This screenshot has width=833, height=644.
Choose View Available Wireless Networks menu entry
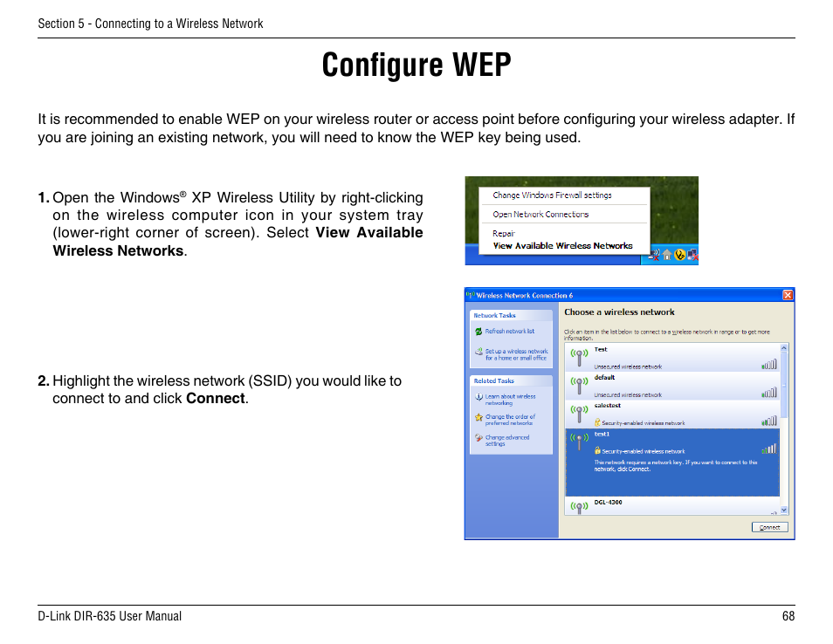(562, 246)
